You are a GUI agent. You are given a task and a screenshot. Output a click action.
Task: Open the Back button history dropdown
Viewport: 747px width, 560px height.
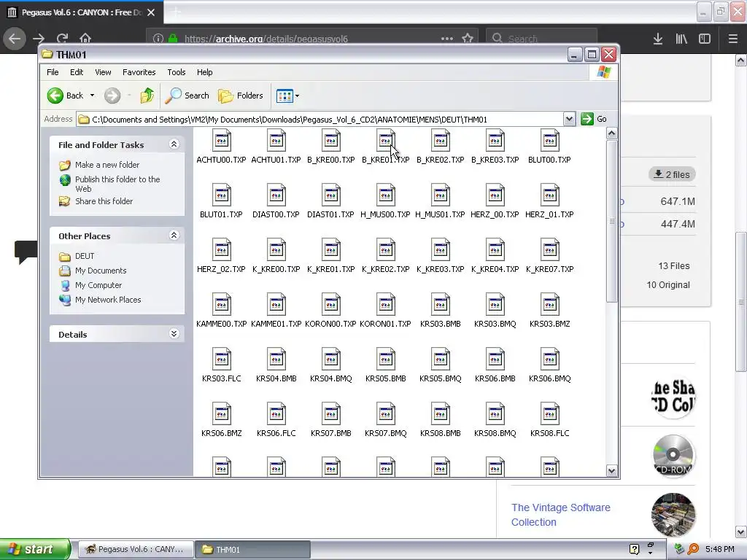tap(93, 96)
